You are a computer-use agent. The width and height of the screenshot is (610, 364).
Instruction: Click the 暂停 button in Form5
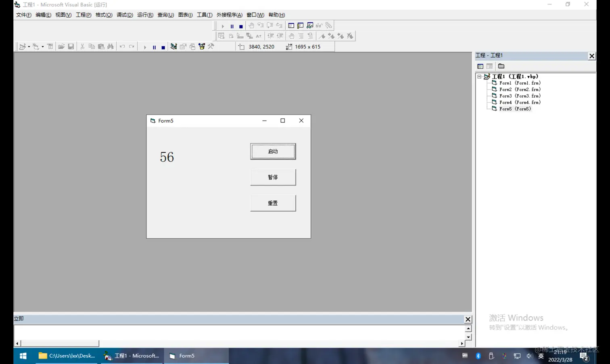pyautogui.click(x=273, y=177)
